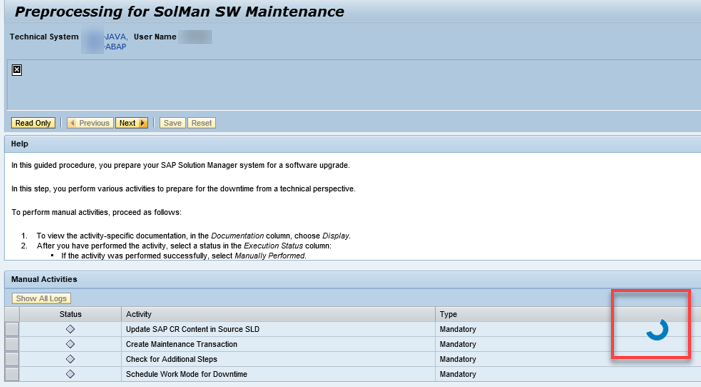Screen dimensions: 701x387
Task: Click row selector for Check for Additional Steps
Action: [12, 359]
